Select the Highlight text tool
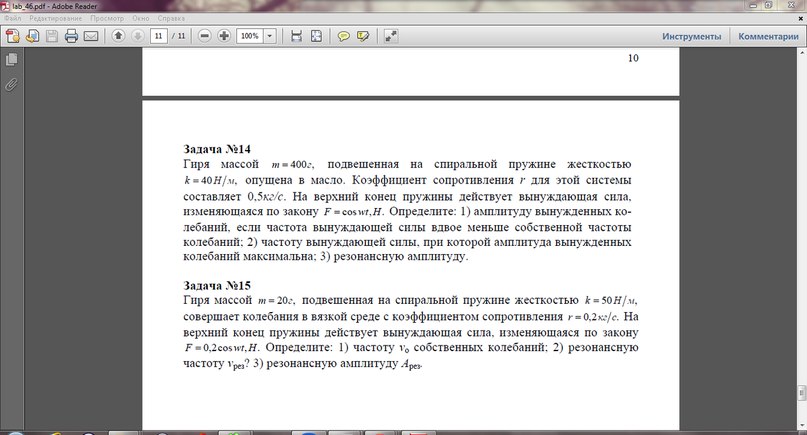This screenshot has width=807, height=435. pyautogui.click(x=363, y=36)
